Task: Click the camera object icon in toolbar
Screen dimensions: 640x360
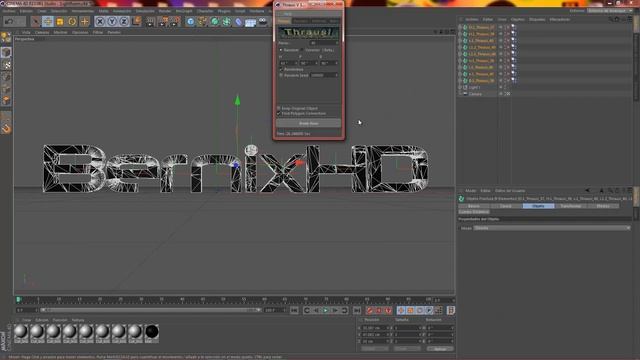Action: (263, 21)
